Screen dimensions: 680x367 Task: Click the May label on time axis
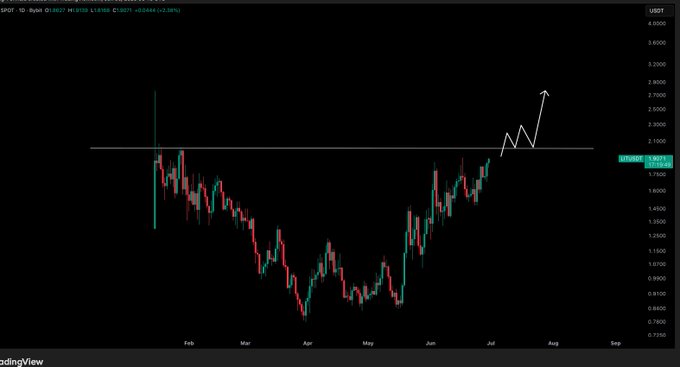pyautogui.click(x=368, y=343)
